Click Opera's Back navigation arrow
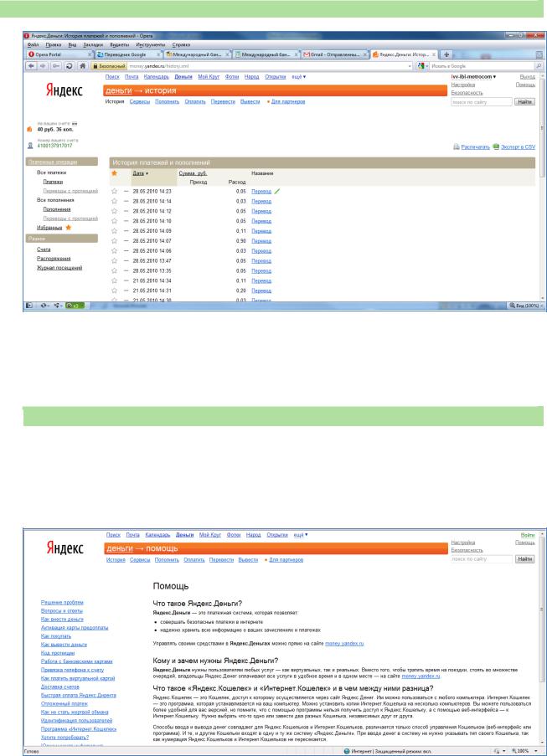Screen dimensions: 547x756 pyautogui.click(x=32, y=66)
